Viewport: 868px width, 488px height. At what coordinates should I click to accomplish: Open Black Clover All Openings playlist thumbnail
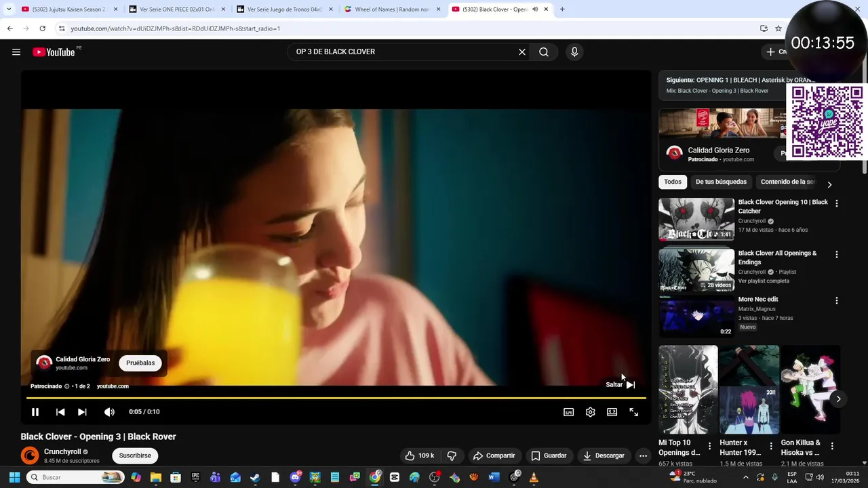[x=696, y=270]
